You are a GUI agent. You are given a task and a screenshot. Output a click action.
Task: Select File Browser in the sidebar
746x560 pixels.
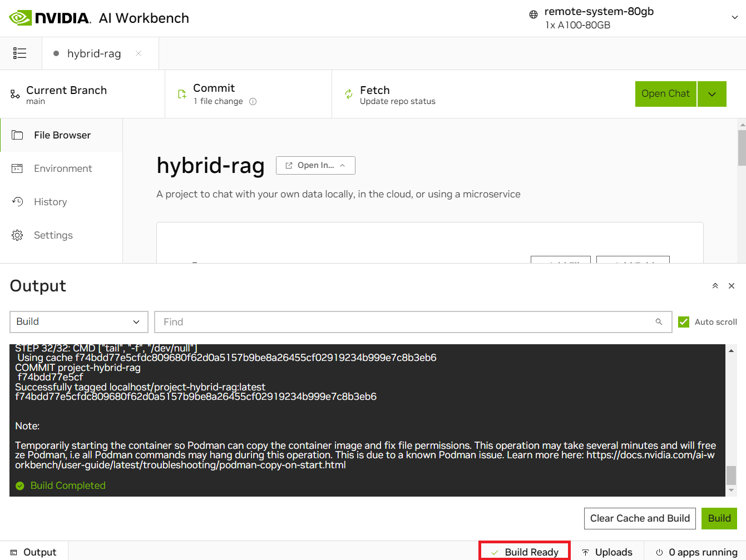[x=62, y=135]
